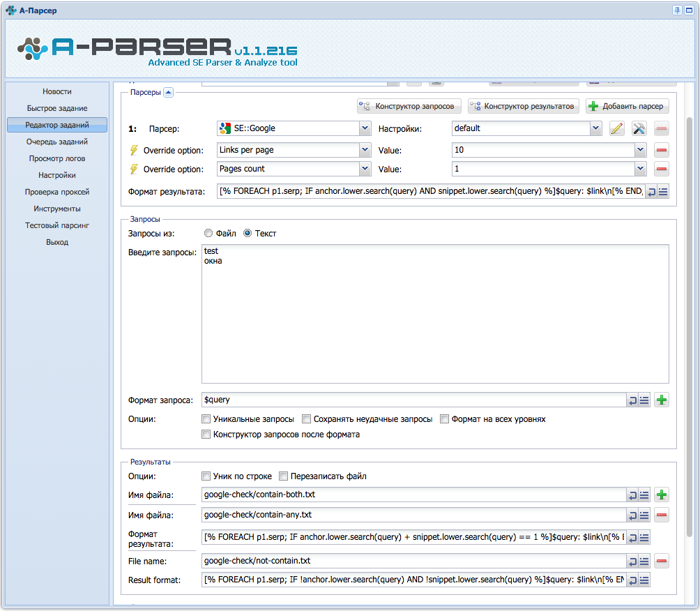Select the Файл radio button
This screenshot has width=700, height=611.
(208, 233)
